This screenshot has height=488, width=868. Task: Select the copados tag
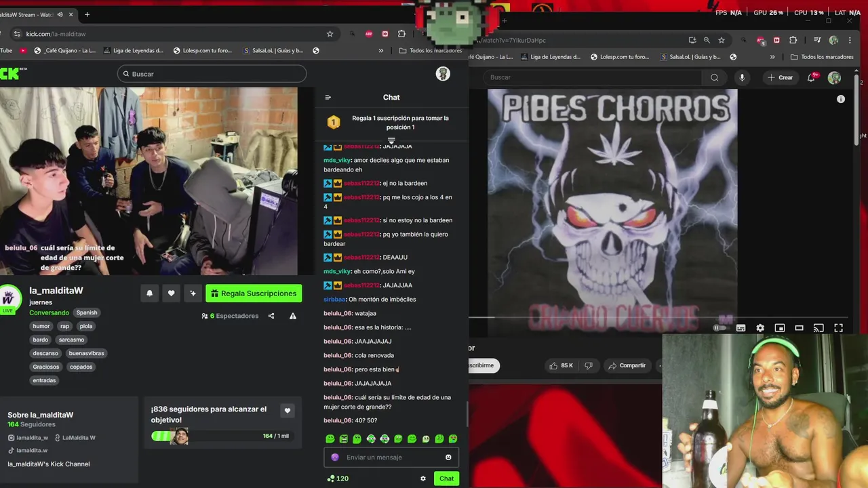[x=81, y=367]
